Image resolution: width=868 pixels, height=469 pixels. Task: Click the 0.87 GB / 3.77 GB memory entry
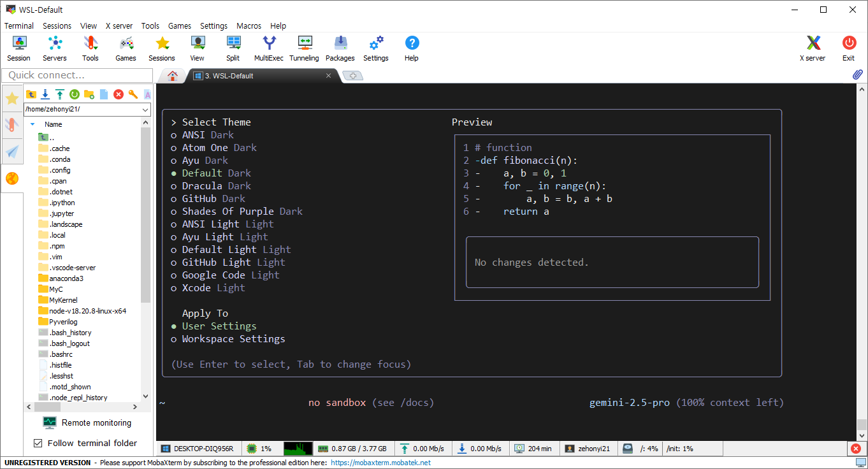(353, 449)
